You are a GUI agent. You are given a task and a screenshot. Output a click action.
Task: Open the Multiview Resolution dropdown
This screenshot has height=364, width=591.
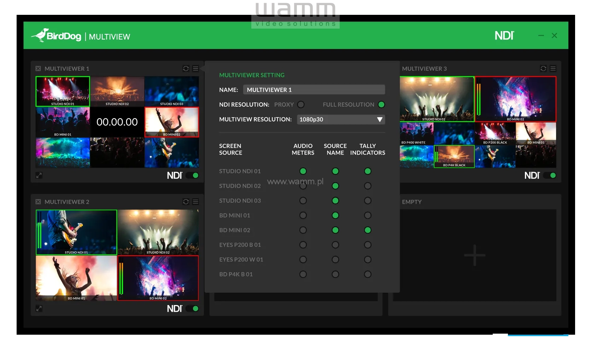341,119
